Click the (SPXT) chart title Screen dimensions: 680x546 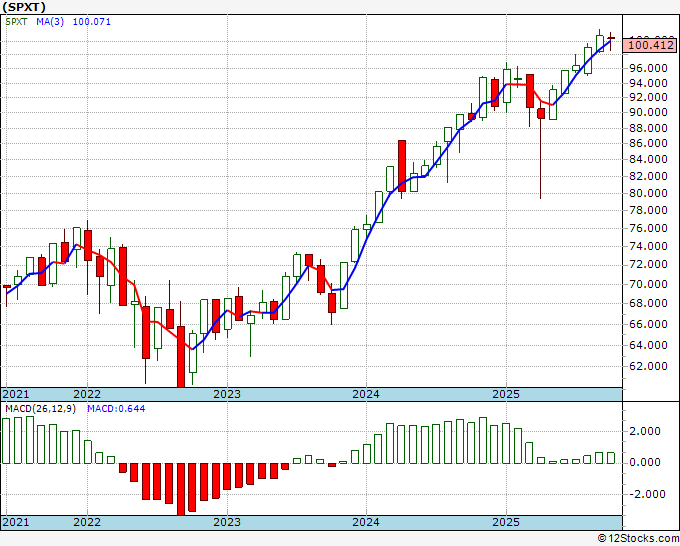[24, 7]
